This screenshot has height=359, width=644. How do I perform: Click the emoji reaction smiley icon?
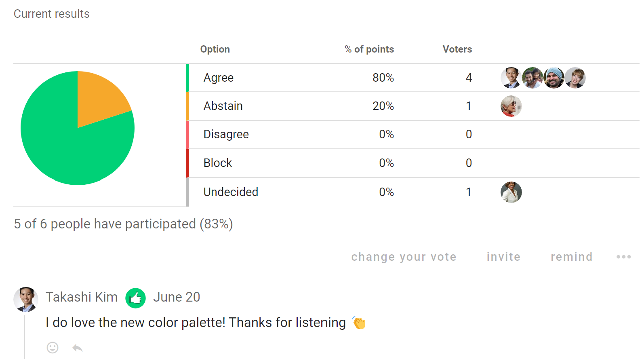pyautogui.click(x=53, y=348)
